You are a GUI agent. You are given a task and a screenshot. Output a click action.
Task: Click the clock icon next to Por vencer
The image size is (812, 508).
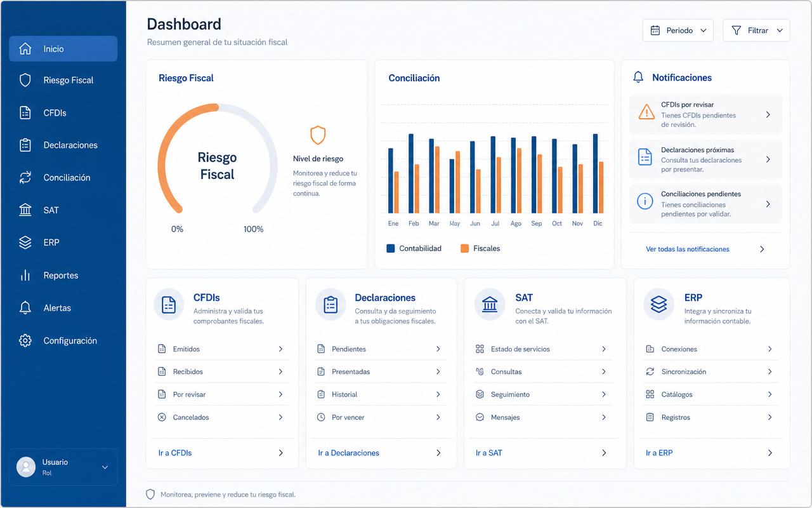coord(321,417)
